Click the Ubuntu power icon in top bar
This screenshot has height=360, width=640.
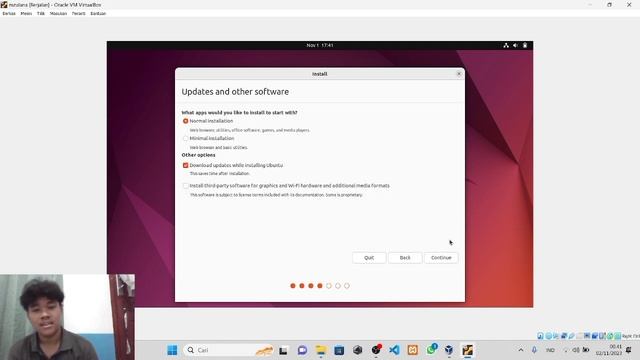click(x=525, y=45)
